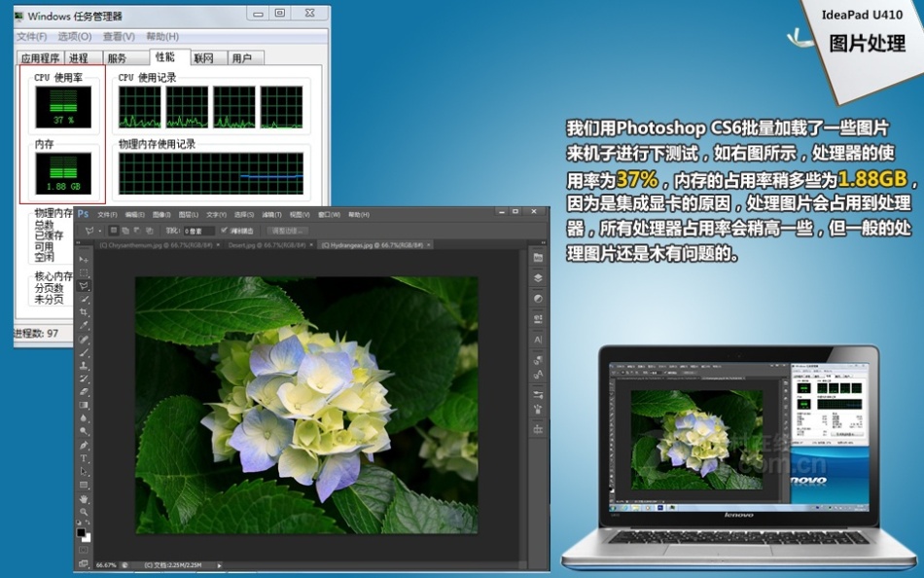Select the Rectangular Marquee tool
The height and width of the screenshot is (578, 924).
(x=84, y=272)
